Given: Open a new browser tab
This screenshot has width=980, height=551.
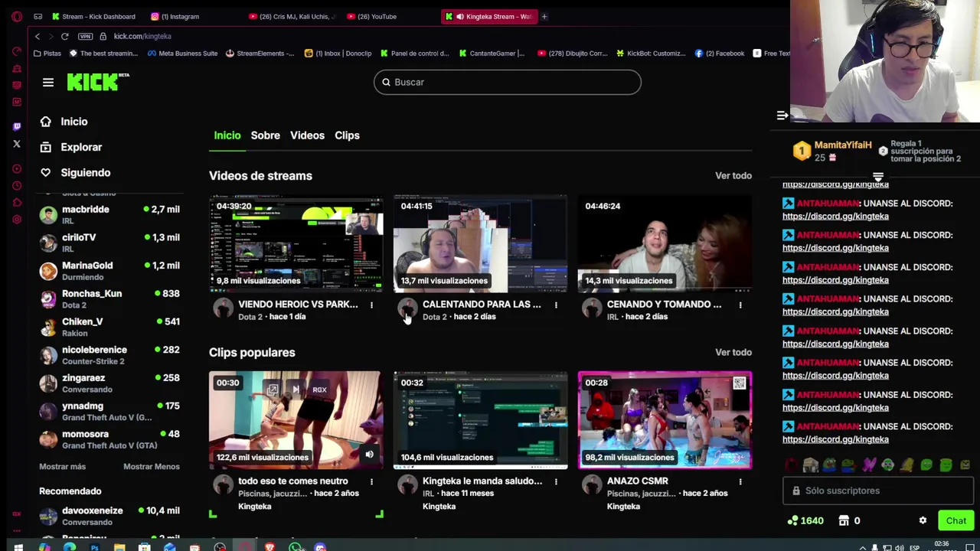Looking at the screenshot, I should tap(544, 16).
